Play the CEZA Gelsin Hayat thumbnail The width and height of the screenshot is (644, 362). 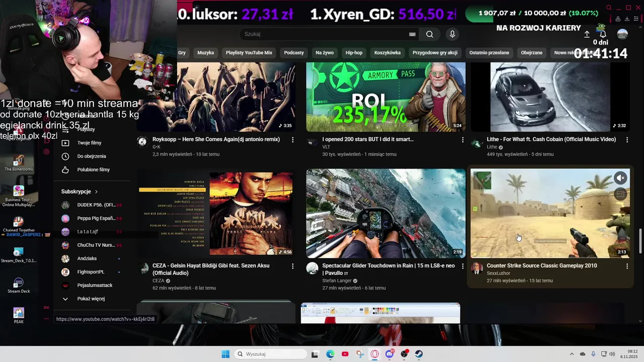pyautogui.click(x=216, y=213)
